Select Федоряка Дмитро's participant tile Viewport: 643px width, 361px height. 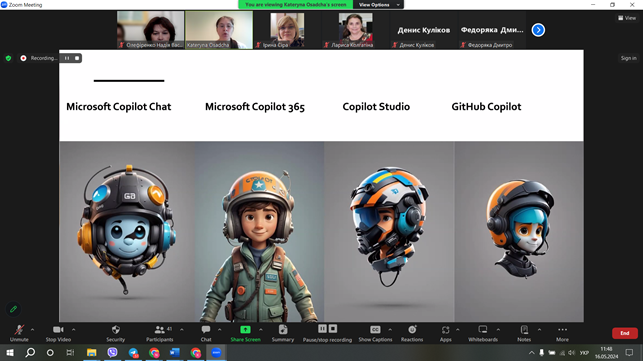coord(492,30)
